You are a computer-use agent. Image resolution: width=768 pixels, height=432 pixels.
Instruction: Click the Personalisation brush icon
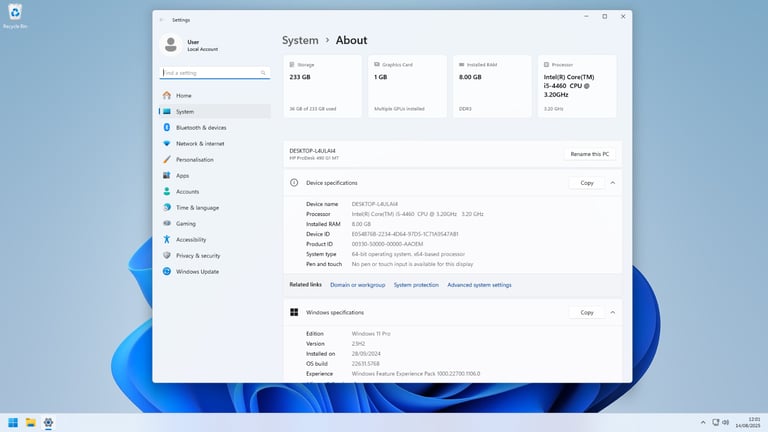tap(167, 160)
